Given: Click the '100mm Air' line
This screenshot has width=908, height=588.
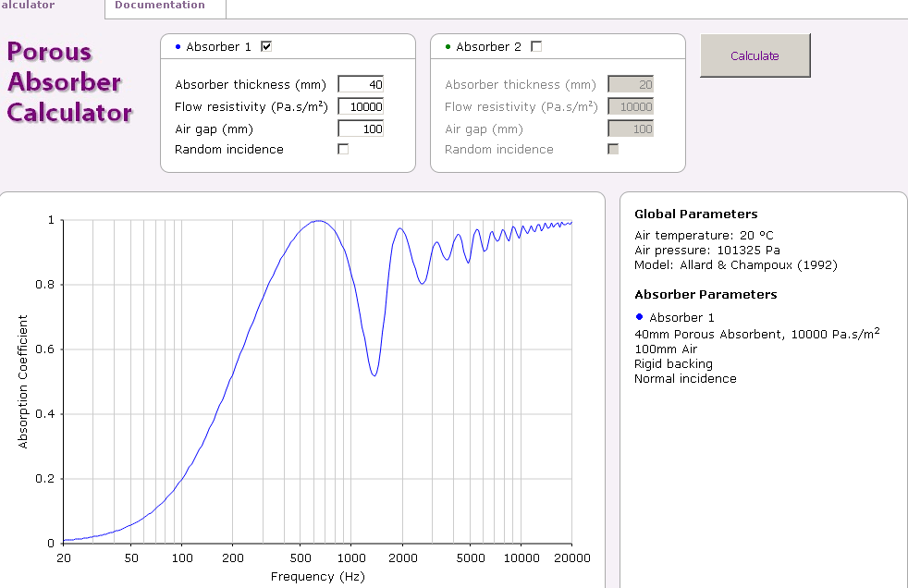Looking at the screenshot, I should pyautogui.click(x=666, y=349).
